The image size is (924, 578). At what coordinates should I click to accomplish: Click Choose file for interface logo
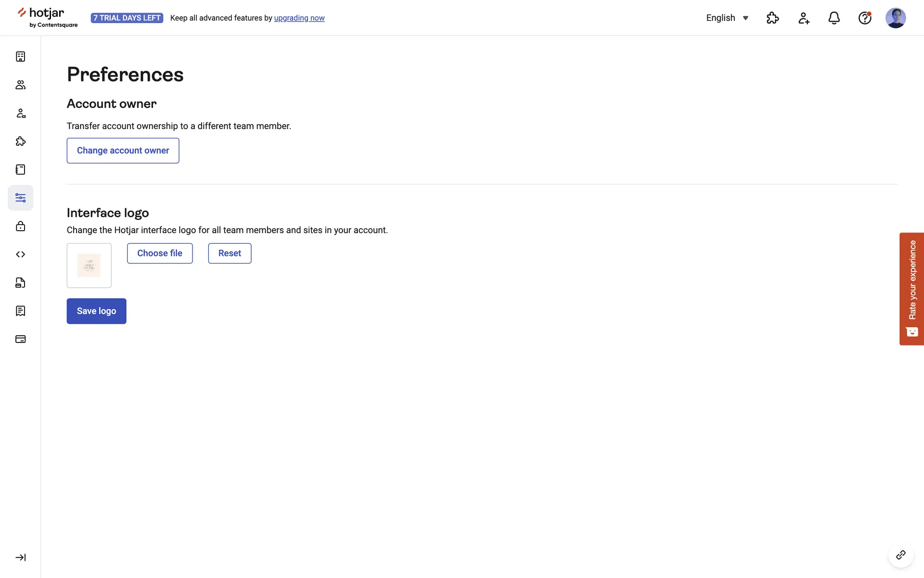click(160, 253)
